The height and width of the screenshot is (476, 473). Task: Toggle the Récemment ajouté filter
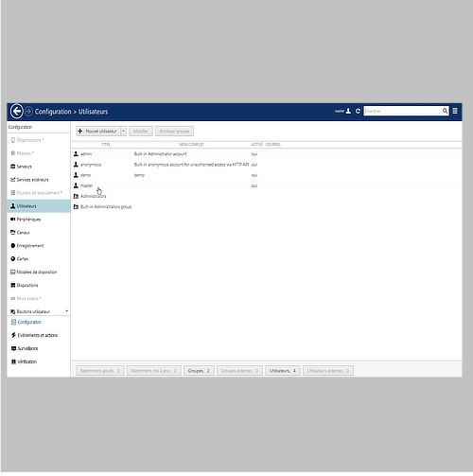tap(100, 371)
